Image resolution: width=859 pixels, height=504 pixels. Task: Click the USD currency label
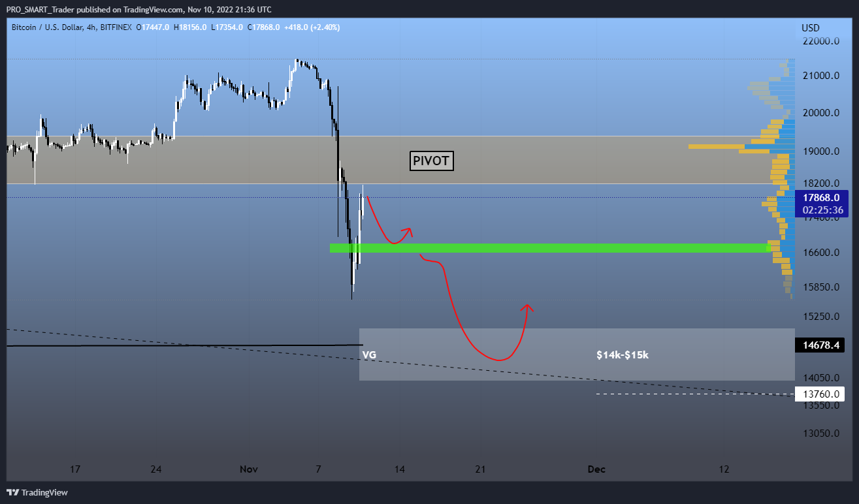tap(811, 28)
